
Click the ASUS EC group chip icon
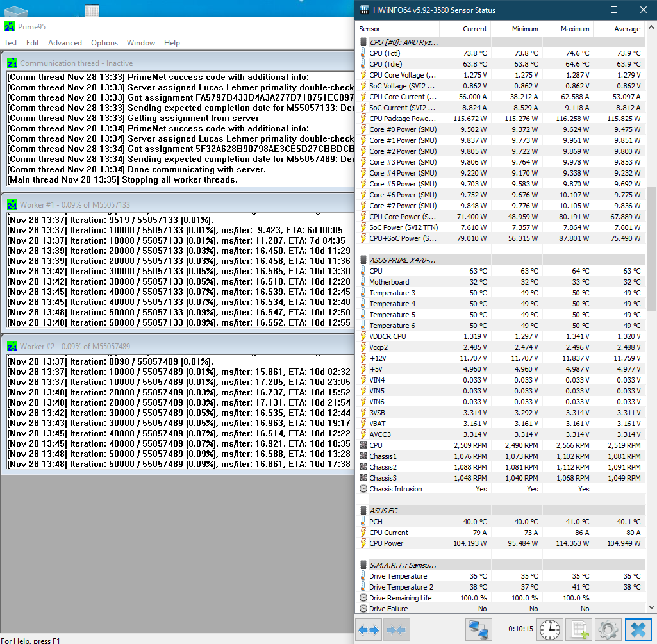(x=363, y=511)
